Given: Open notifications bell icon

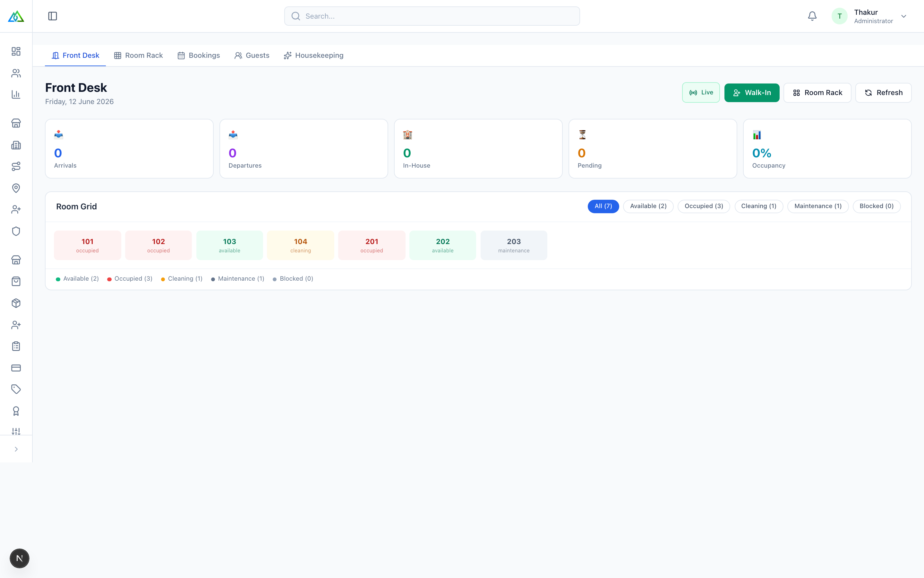Looking at the screenshot, I should (812, 16).
